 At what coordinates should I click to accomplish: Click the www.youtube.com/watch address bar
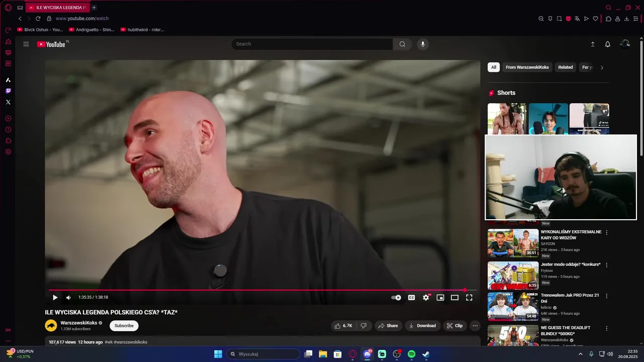point(82,19)
